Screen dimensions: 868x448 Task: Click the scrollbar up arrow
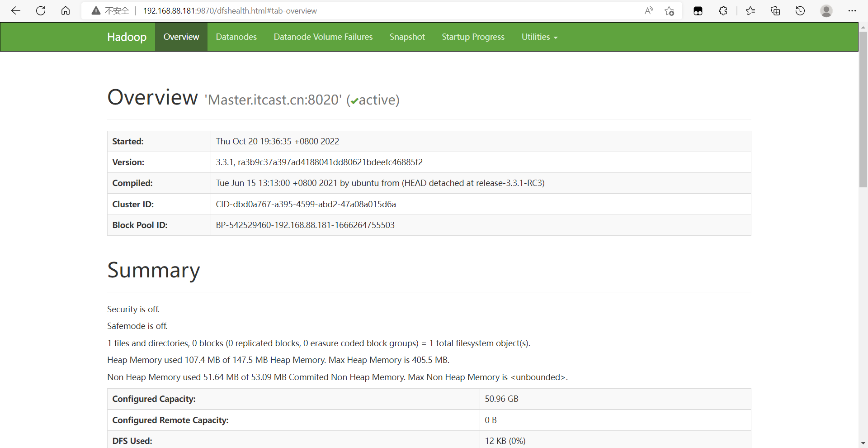(863, 27)
